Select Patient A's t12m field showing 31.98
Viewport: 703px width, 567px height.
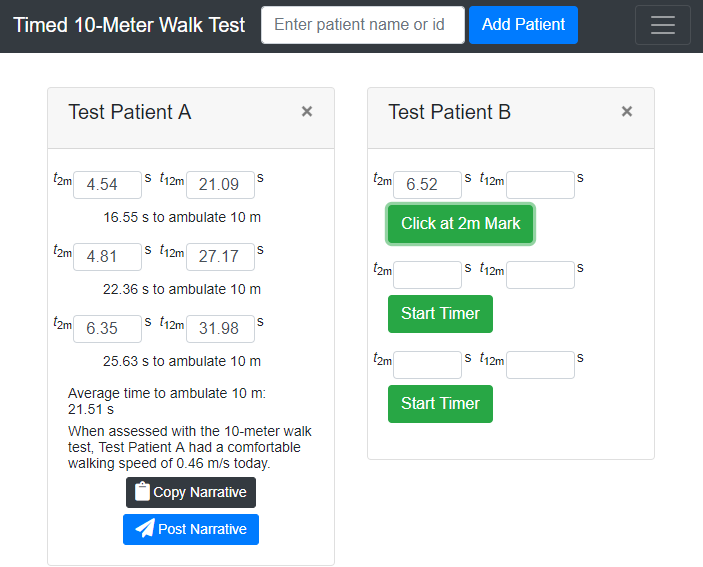220,328
